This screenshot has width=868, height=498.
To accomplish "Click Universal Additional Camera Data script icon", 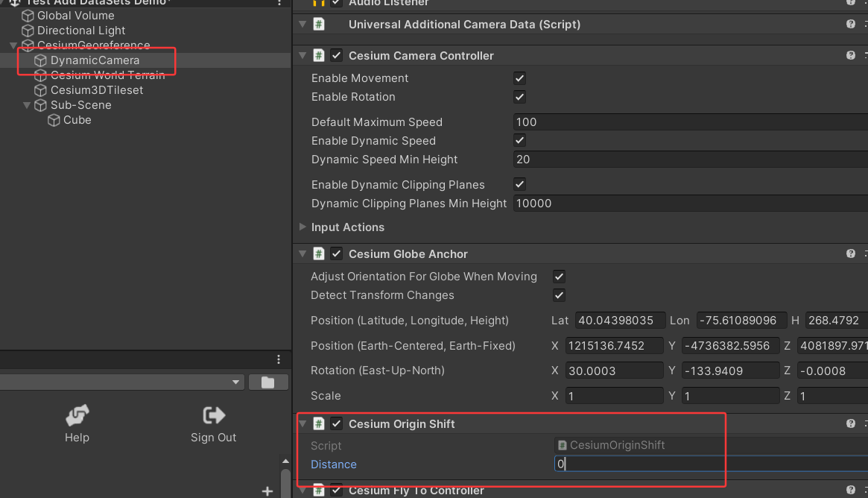I will tap(319, 25).
